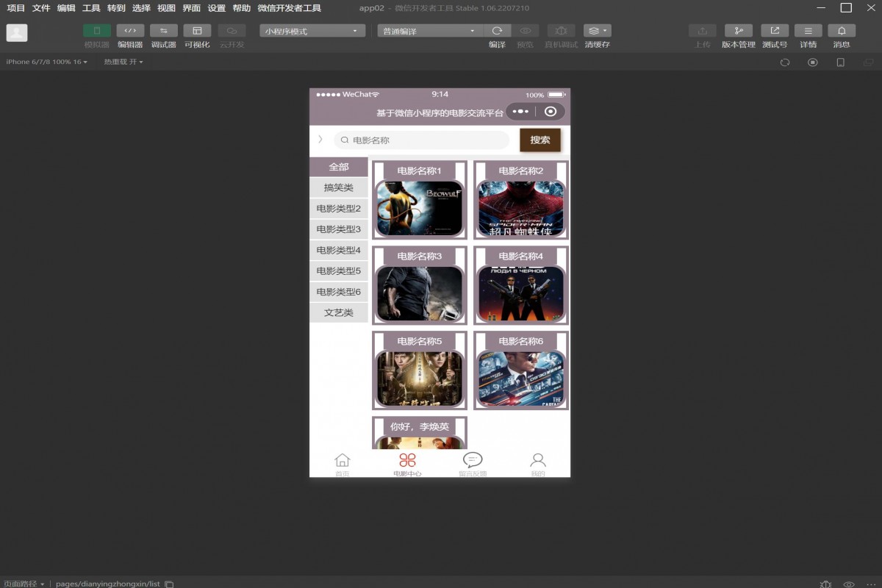The image size is (882, 588).
Task: Click the compile refresh icon
Action: coord(497,31)
